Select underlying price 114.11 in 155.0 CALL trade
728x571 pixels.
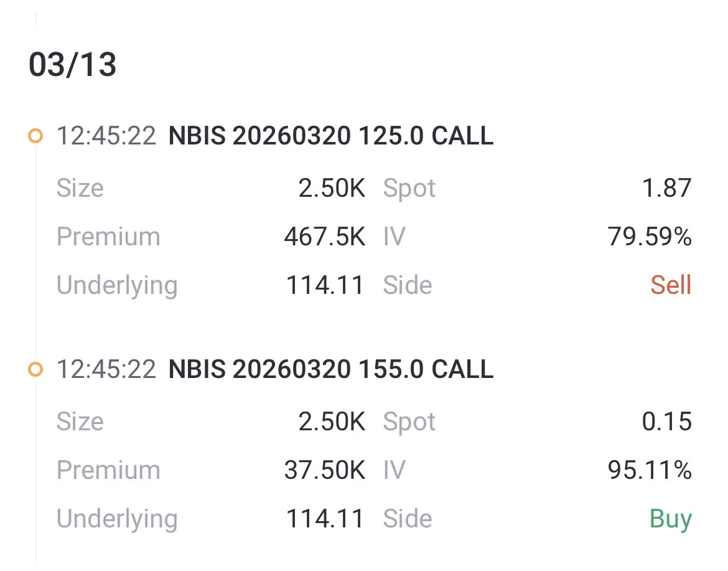[x=325, y=519]
